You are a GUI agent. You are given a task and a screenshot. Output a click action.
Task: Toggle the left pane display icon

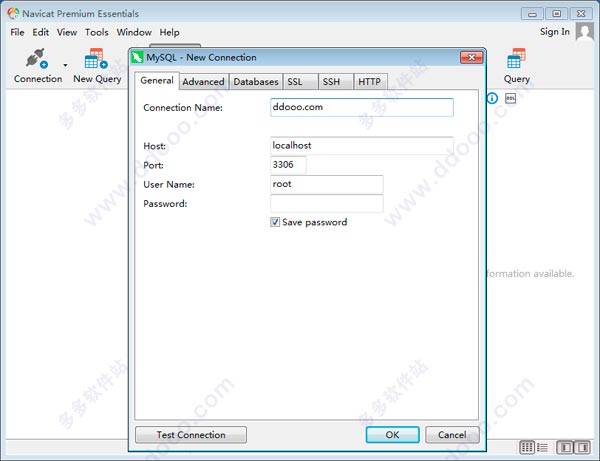coord(566,447)
